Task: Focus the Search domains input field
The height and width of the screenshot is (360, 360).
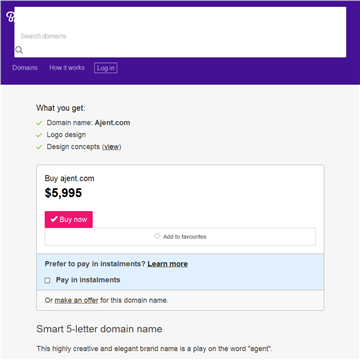Action: (180, 32)
